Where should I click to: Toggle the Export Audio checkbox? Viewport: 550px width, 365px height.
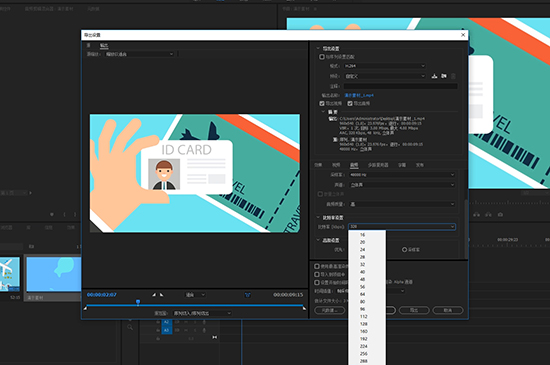pos(350,103)
